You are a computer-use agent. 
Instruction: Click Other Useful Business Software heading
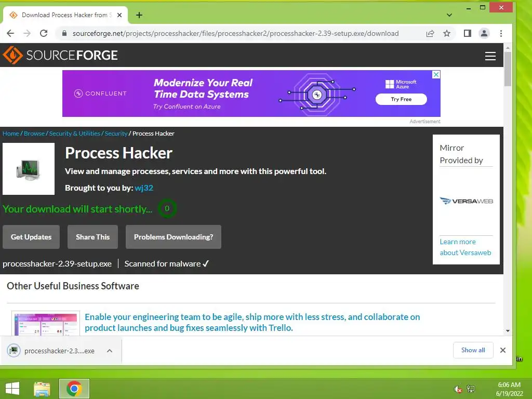[73, 286]
